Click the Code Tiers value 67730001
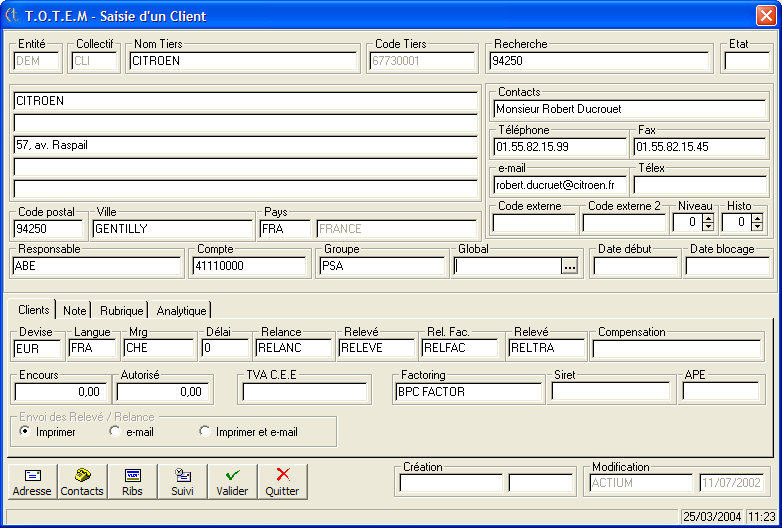Image resolution: width=782 pixels, height=528 pixels. 422,61
